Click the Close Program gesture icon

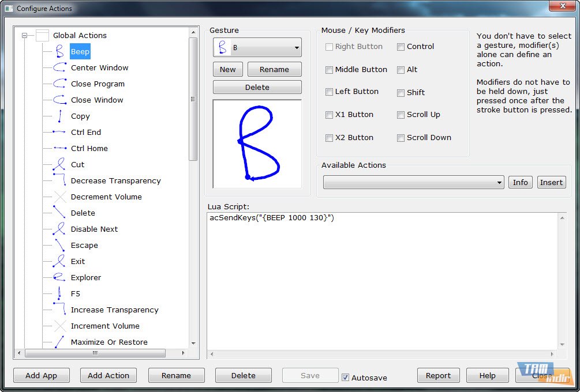click(x=59, y=84)
